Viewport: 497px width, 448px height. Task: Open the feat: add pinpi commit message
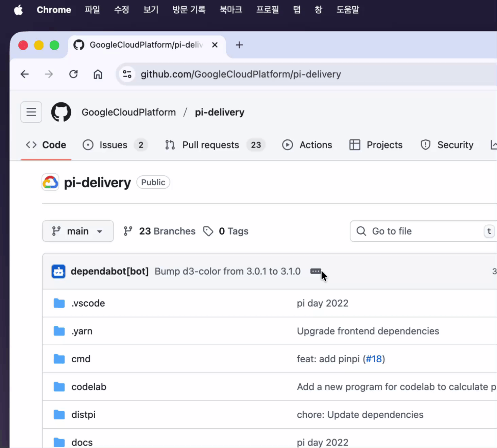pos(328,359)
